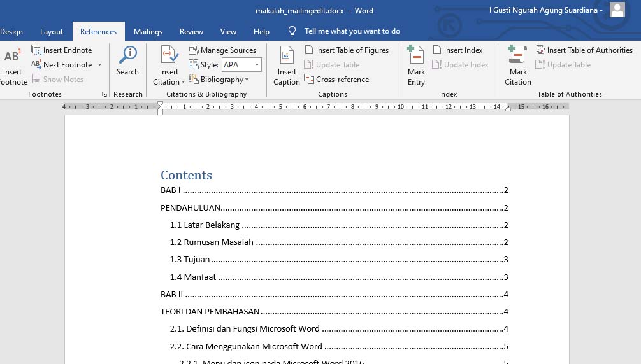Switch to the Design tab
641x364 pixels.
click(x=11, y=31)
